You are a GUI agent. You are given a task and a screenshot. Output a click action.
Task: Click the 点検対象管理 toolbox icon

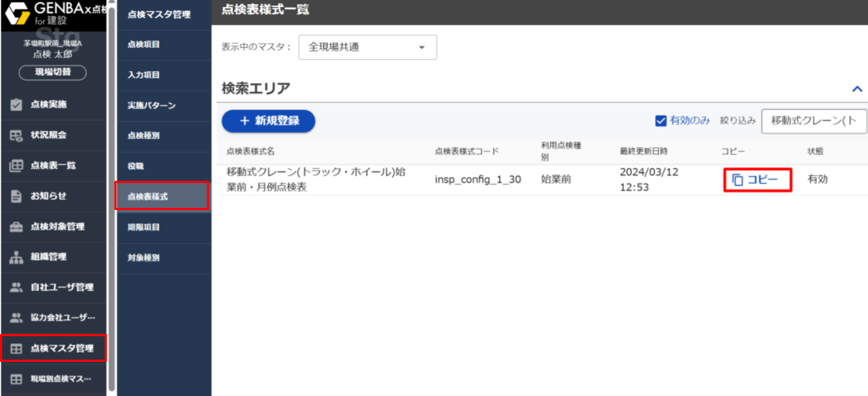tap(16, 226)
